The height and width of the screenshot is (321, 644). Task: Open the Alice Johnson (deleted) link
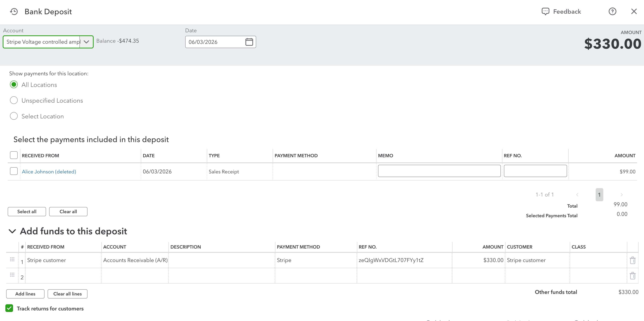click(49, 172)
